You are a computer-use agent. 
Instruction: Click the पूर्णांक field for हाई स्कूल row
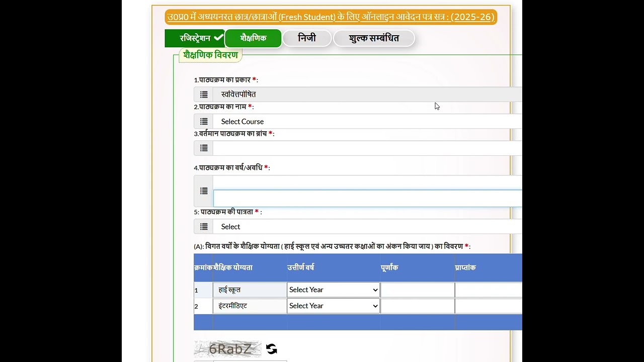418,290
